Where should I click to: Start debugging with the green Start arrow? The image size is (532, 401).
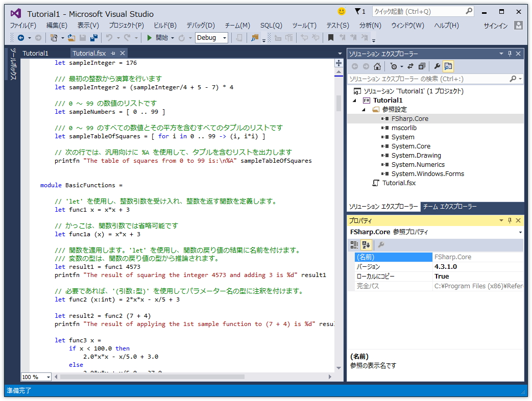(149, 37)
